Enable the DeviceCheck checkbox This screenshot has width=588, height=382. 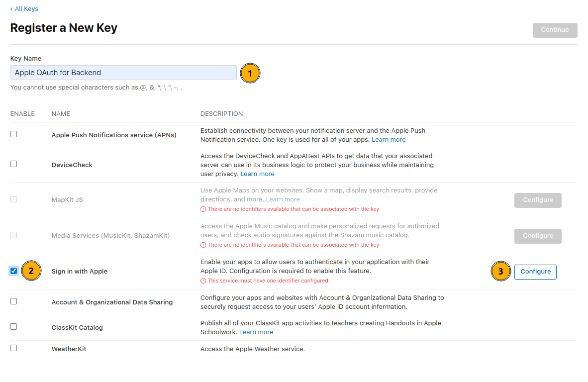pos(14,164)
